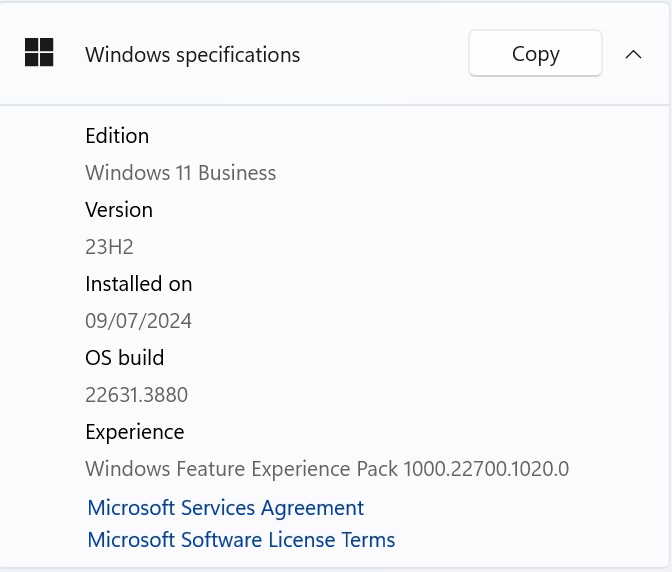This screenshot has height=572, width=672.
Task: Click empty header space left of Copy
Action: (384, 54)
